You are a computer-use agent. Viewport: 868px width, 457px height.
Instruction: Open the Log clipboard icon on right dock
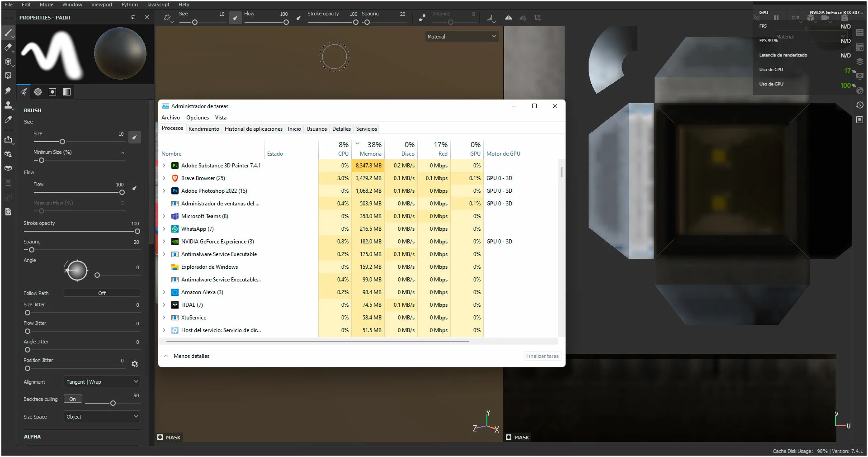(860, 119)
